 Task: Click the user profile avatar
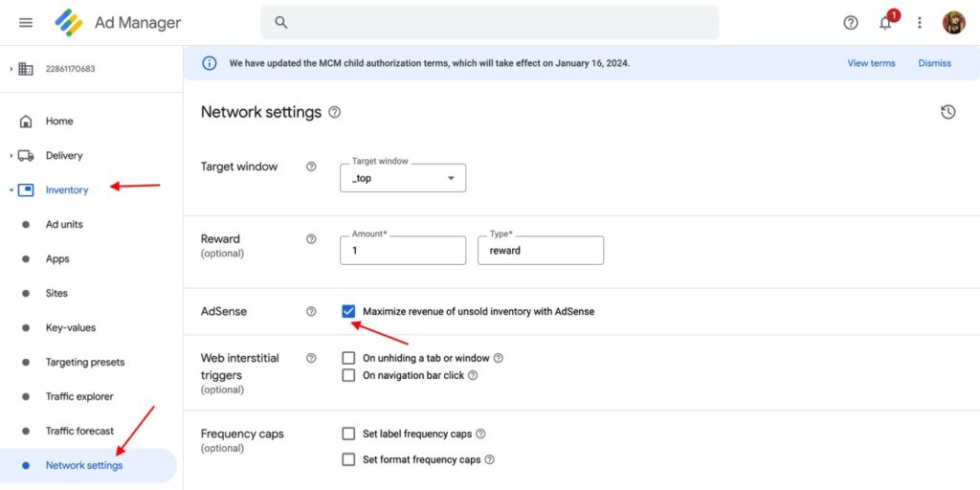pos(953,23)
